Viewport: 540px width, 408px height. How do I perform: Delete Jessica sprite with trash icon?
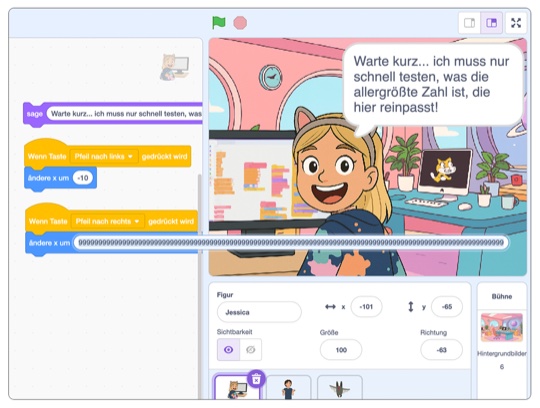256,379
